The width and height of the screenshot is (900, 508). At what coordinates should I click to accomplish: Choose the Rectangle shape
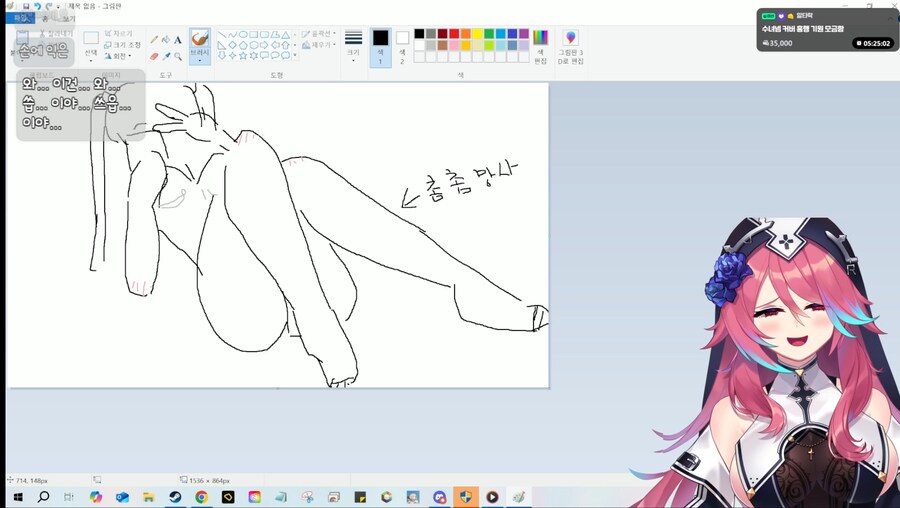254,34
